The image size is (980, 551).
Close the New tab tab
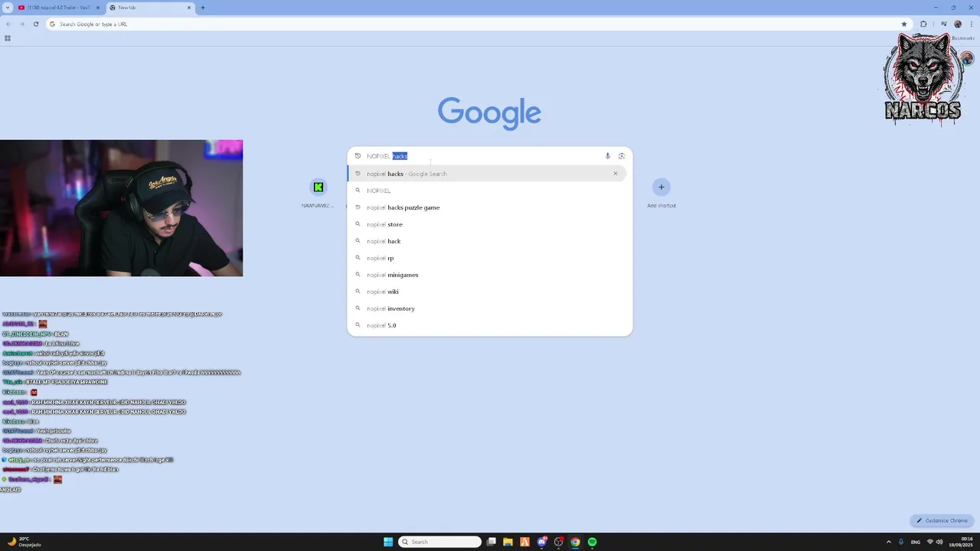tap(189, 8)
